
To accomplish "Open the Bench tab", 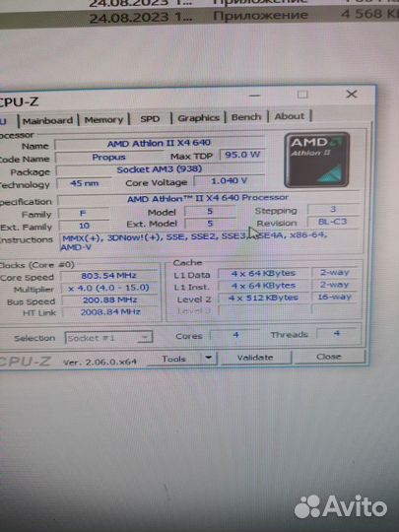I will click(246, 116).
